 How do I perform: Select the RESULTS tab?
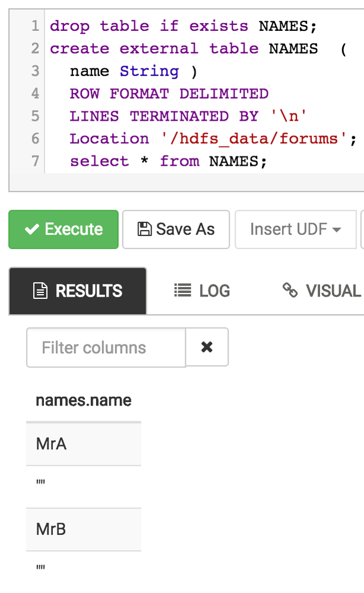click(x=77, y=291)
